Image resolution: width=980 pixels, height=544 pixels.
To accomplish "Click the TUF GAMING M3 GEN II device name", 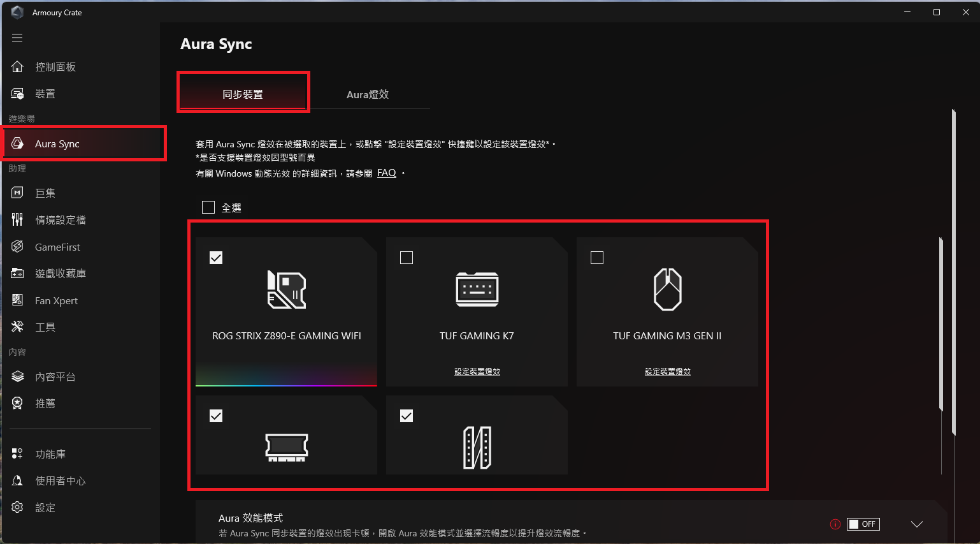I will (x=667, y=335).
